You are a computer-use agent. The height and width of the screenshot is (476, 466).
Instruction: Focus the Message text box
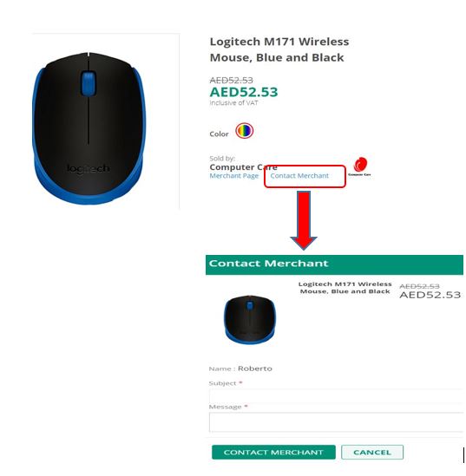pyautogui.click(x=336, y=422)
